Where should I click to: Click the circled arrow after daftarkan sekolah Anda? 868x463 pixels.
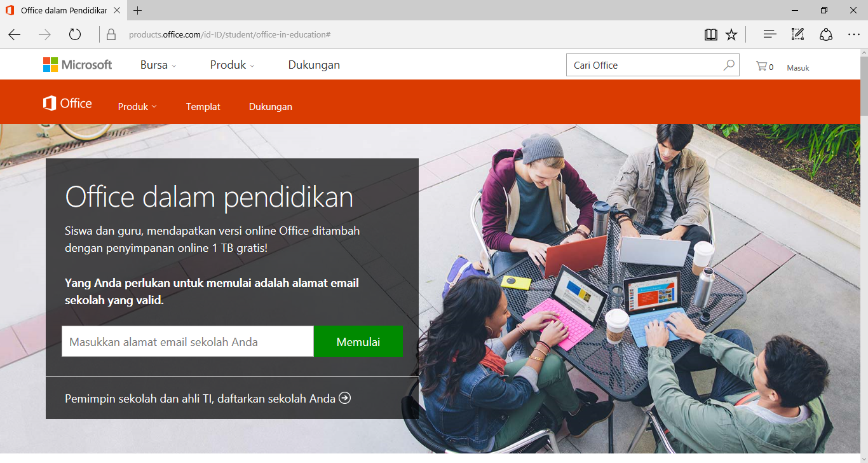344,398
